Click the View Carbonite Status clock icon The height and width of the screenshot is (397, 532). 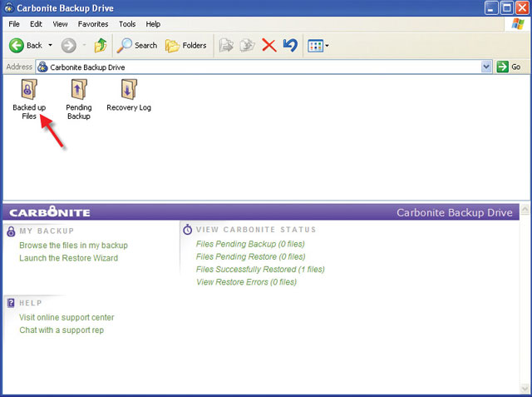pyautogui.click(x=187, y=230)
